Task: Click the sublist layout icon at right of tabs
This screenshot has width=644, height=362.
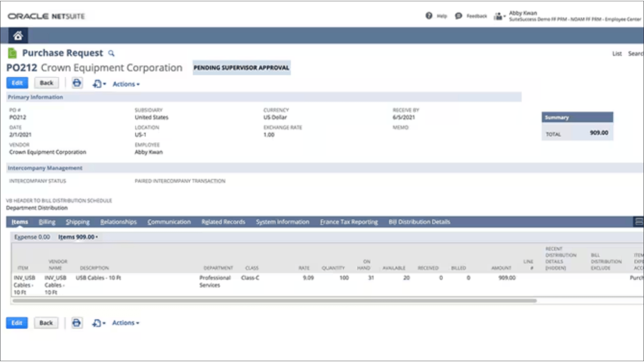Action: pos(639,222)
